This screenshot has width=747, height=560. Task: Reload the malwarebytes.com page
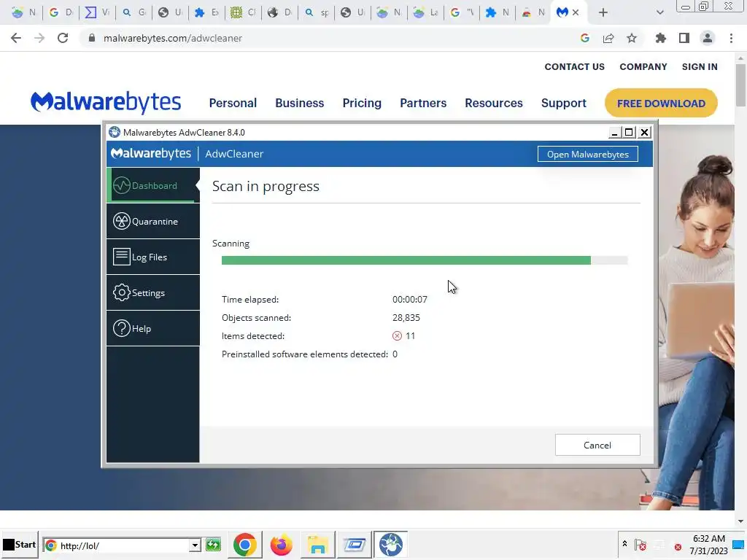[x=63, y=38]
